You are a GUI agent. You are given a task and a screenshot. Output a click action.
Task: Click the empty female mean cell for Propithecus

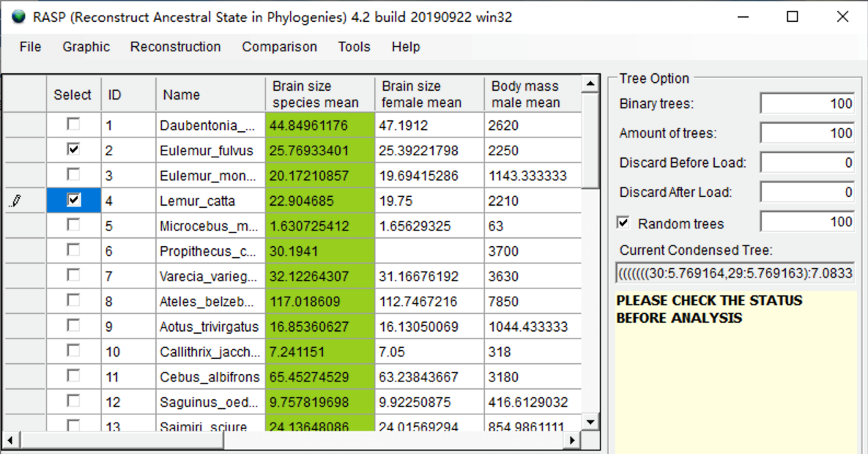(x=430, y=251)
